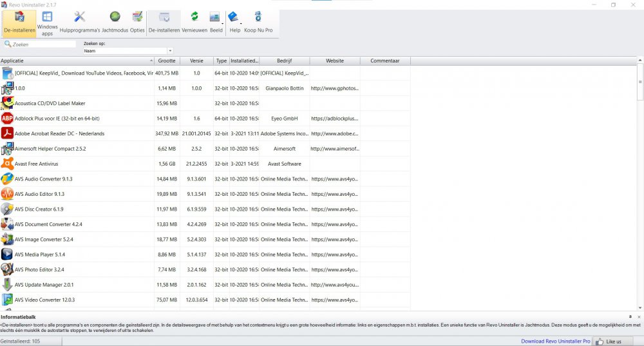Sort by the Bedrijf column header
The height and width of the screenshot is (346, 644).
click(x=284, y=61)
